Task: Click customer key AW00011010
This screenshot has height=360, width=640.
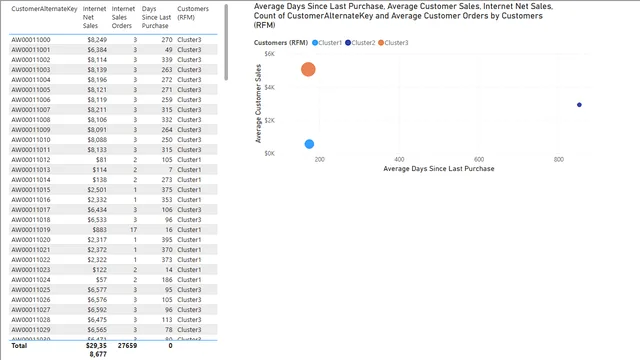Action: point(31,140)
